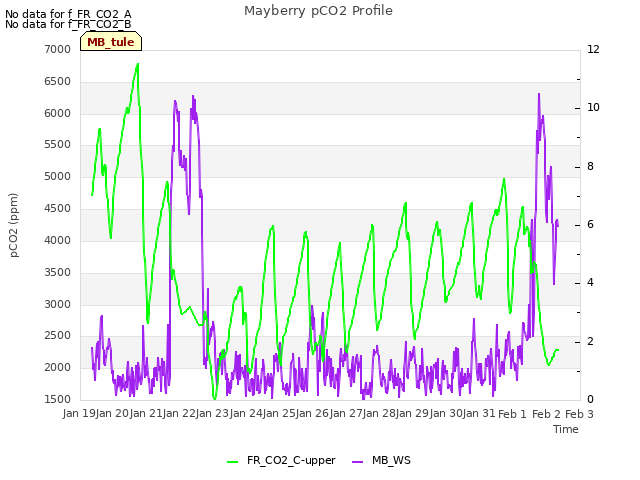The width and height of the screenshot is (640, 480).
Task: Click the purple MB_WS legend swatch
Action: tap(357, 461)
